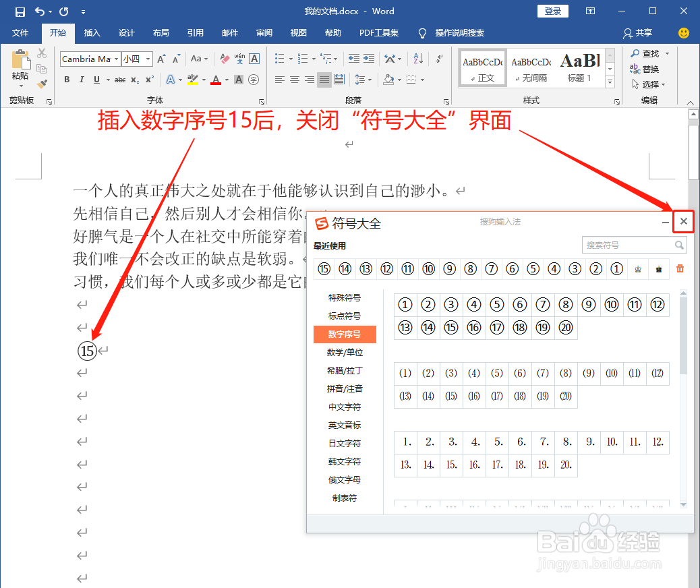Toggle bold formatting
This screenshot has height=588, width=700.
point(67,80)
